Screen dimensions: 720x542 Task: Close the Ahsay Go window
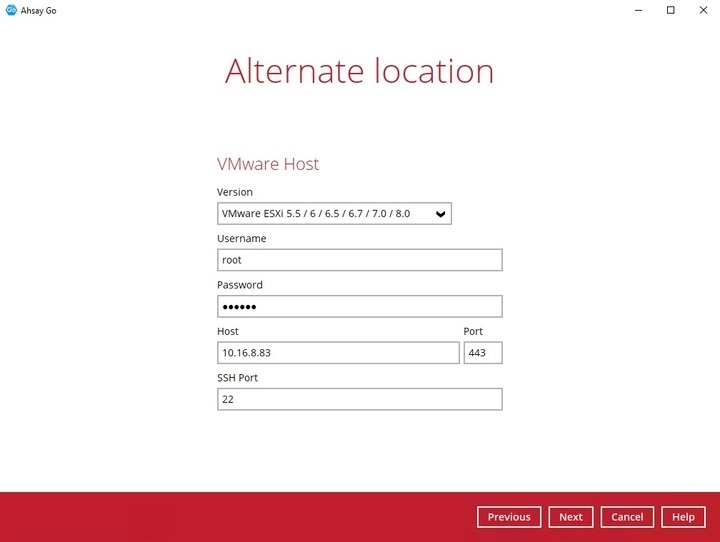(703, 10)
